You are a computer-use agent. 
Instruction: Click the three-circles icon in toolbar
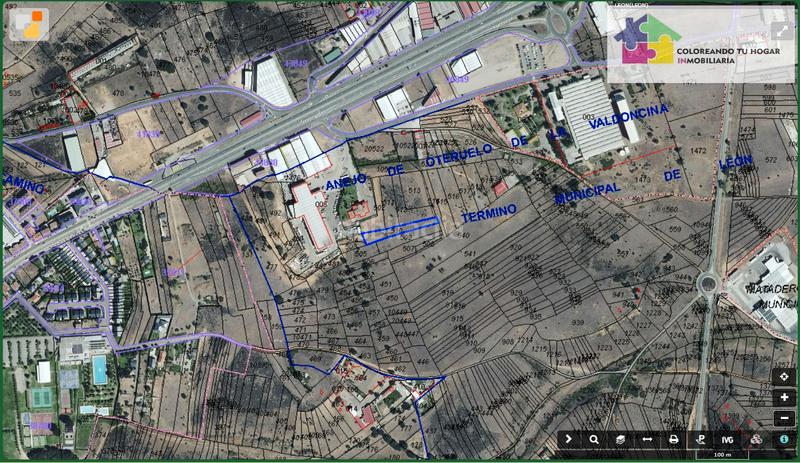757,439
